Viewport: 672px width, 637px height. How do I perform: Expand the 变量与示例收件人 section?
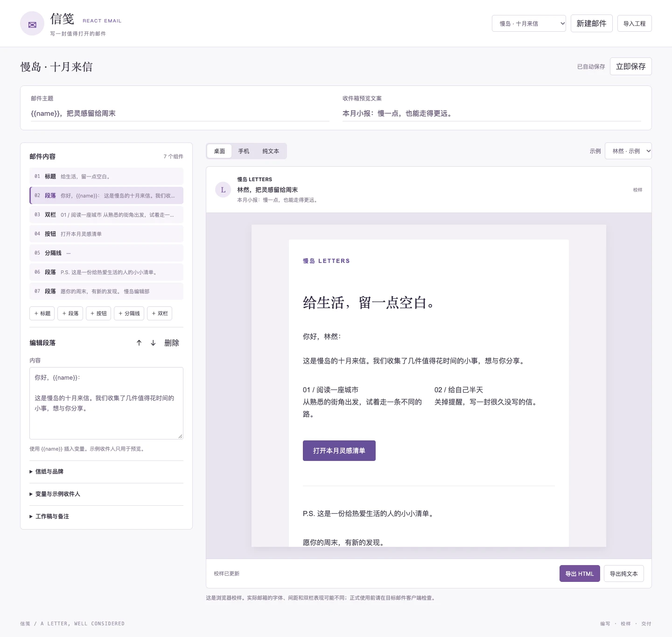(106, 494)
